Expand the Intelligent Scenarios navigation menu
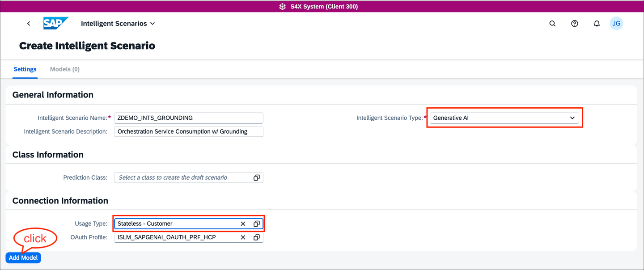644x270 pixels. coord(118,24)
